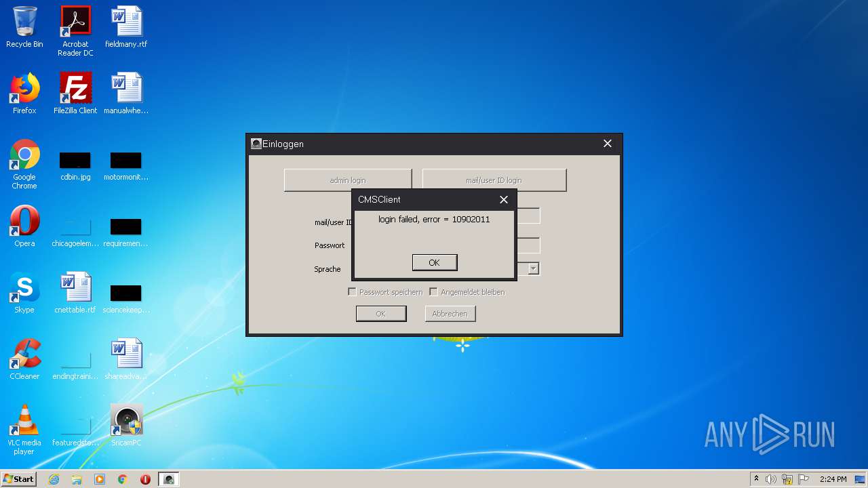Screen dimensions: 868x488
Task: Click Opera icon in taskbar
Action: tap(146, 479)
